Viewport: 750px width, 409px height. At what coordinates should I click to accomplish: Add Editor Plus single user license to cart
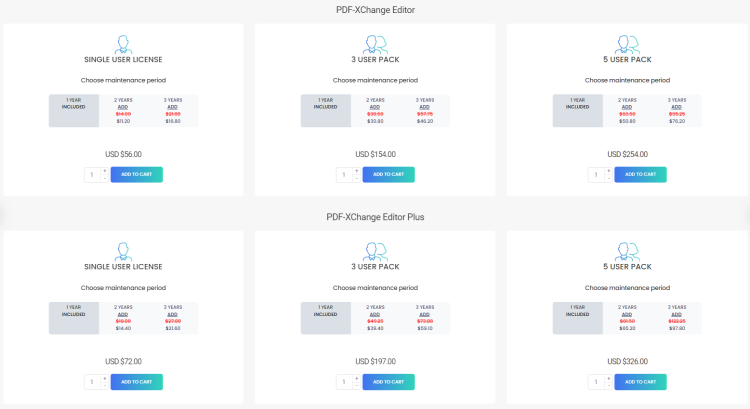[136, 382]
